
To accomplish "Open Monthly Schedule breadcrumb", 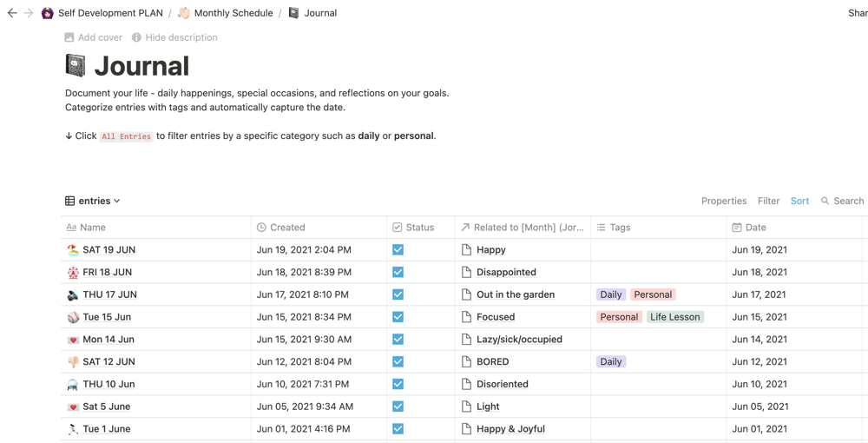I will [x=233, y=13].
